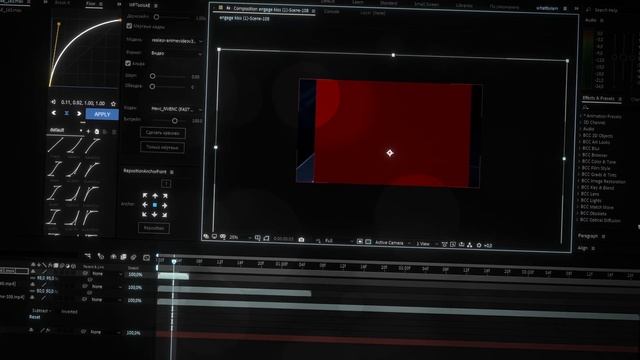The height and width of the screenshot is (360, 640).
Task: Open the magnification dropdown showing 20%
Action: pos(239,237)
